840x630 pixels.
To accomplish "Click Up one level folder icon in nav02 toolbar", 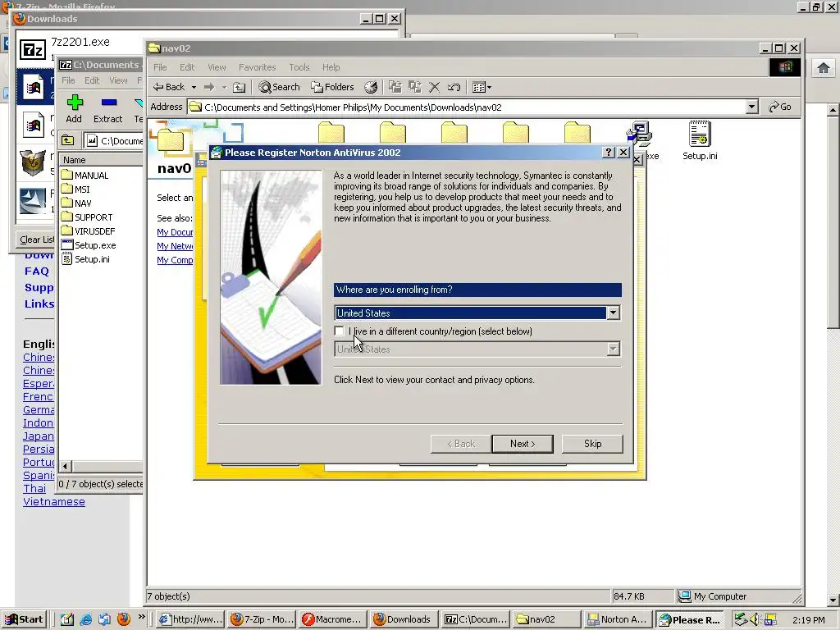I will (240, 87).
